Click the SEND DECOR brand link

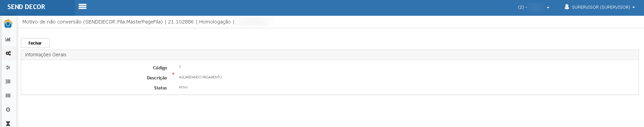click(x=26, y=7)
